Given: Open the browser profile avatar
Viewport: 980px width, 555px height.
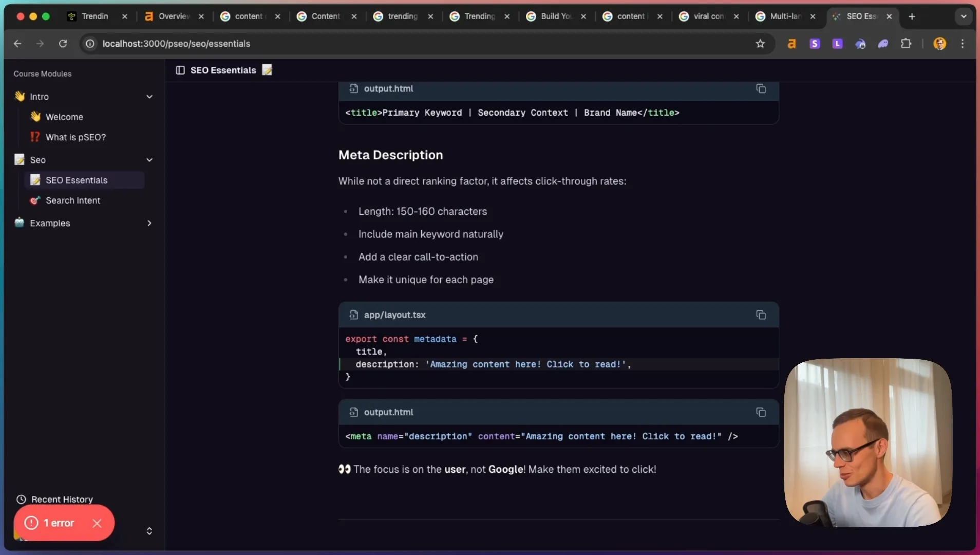Looking at the screenshot, I should click(x=939, y=44).
